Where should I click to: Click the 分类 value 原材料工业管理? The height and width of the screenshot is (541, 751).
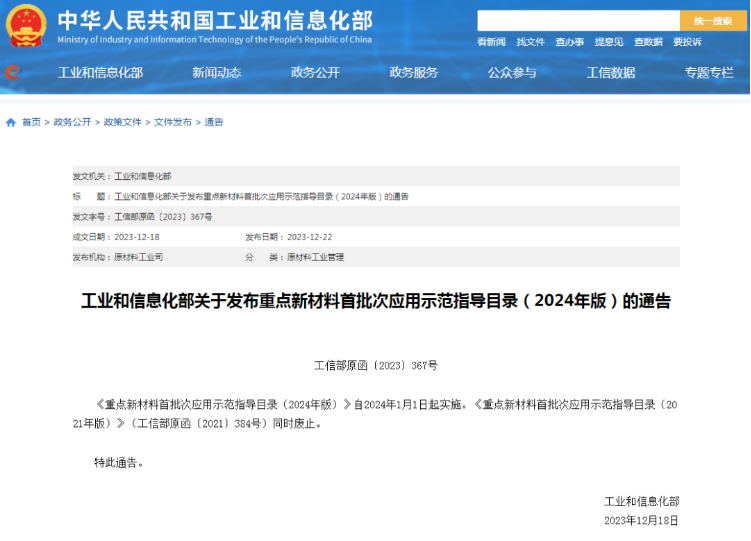(x=315, y=258)
